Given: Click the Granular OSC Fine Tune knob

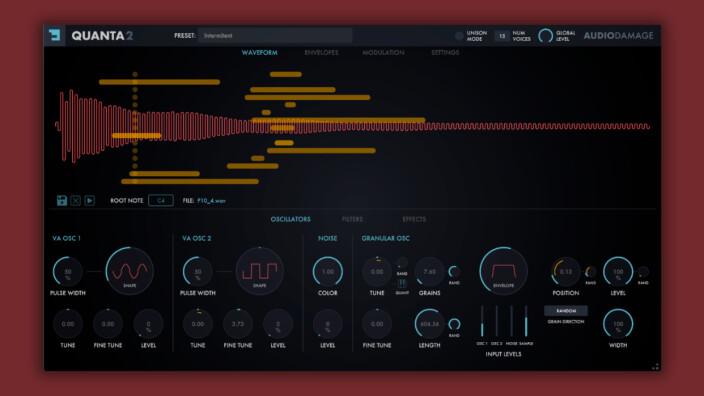Looking at the screenshot, I should pyautogui.click(x=377, y=324).
